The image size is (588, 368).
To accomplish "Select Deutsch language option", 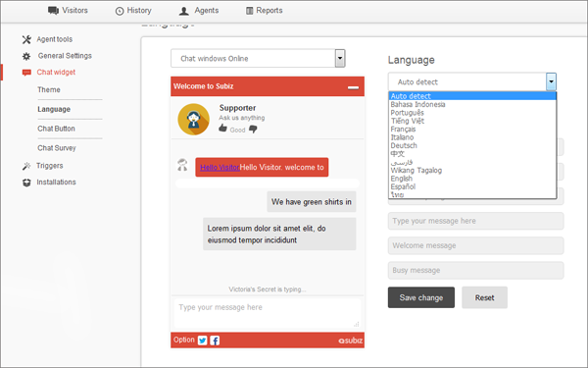I will click(472, 145).
